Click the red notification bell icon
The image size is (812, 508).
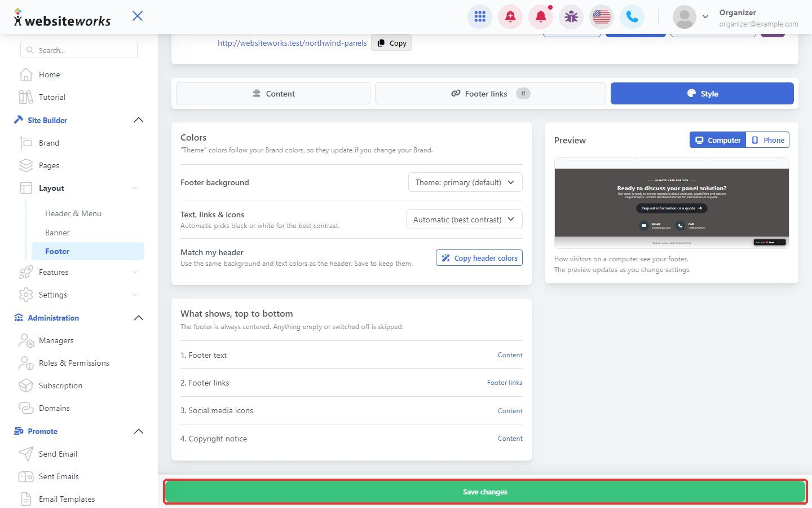click(541, 17)
